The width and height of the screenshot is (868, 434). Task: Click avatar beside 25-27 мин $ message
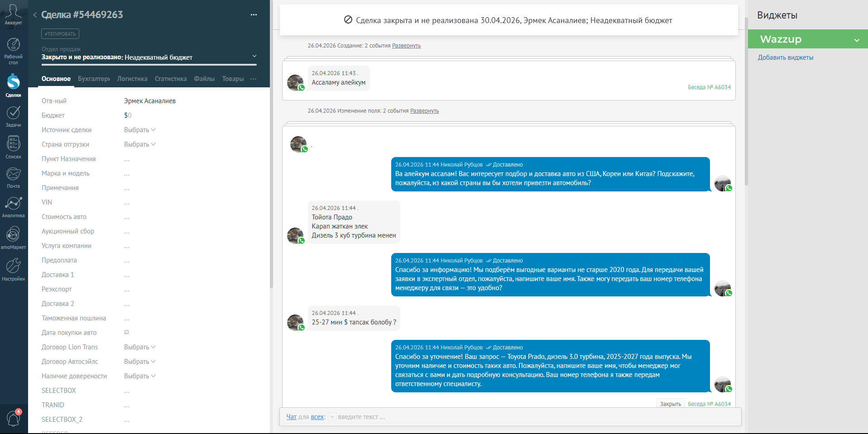295,323
